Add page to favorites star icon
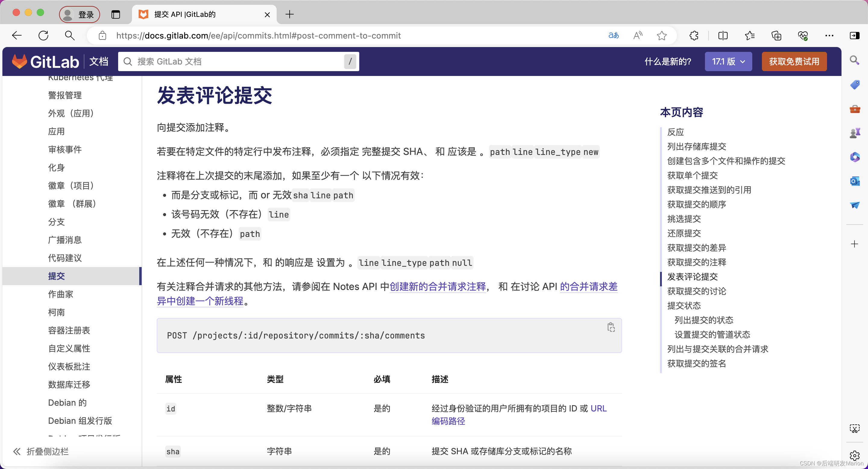Screen dimensions: 868x469 click(x=662, y=35)
